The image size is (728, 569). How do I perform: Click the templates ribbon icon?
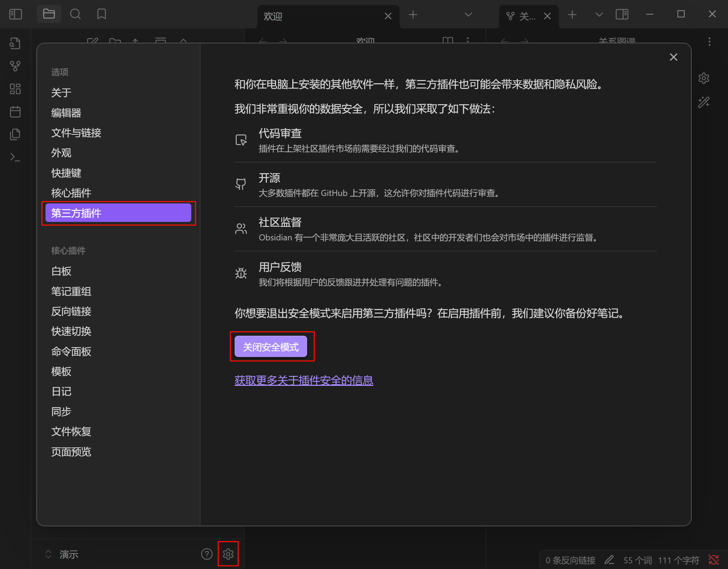[15, 134]
